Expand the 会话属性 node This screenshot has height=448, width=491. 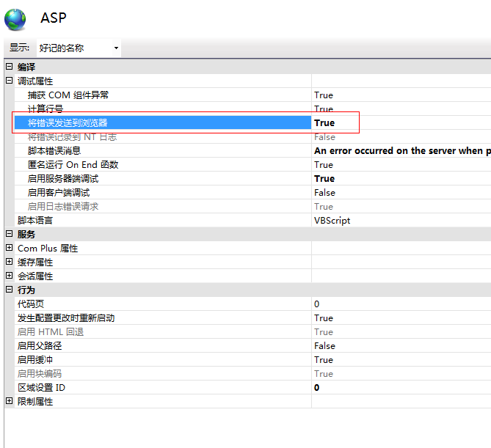pos(9,276)
